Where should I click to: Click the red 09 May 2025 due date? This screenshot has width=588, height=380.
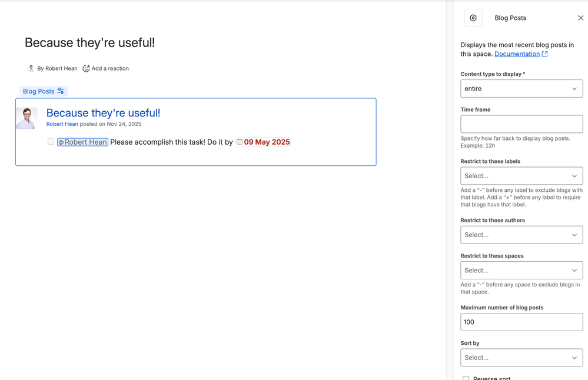pyautogui.click(x=267, y=142)
